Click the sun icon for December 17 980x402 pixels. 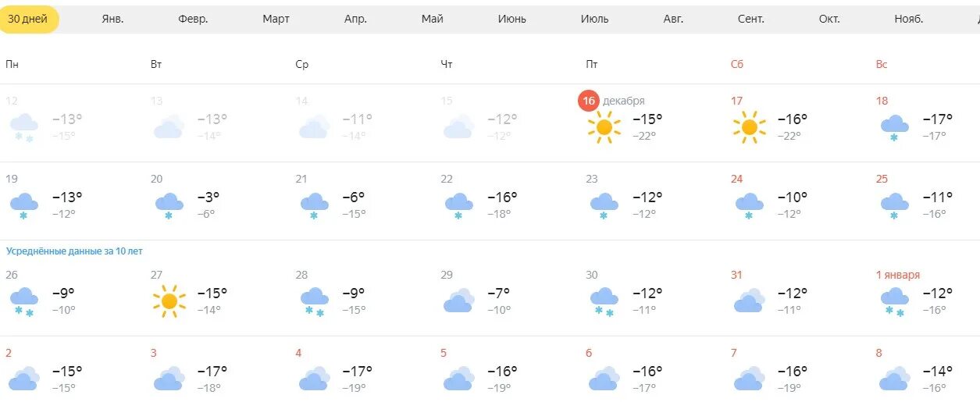[749, 127]
